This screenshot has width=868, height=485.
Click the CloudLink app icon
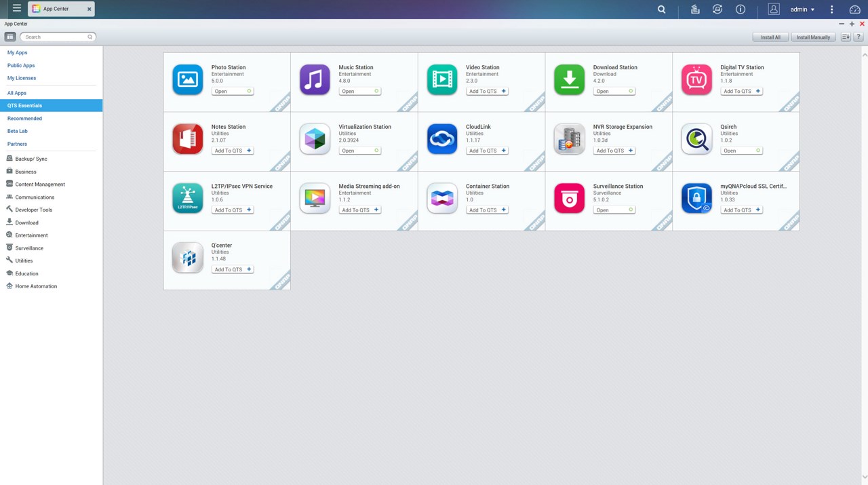442,139
